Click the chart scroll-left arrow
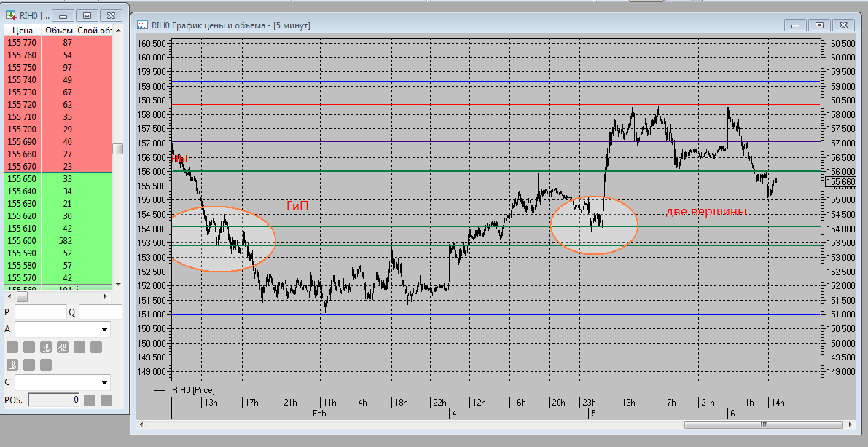The width and height of the screenshot is (868, 447). [141, 425]
